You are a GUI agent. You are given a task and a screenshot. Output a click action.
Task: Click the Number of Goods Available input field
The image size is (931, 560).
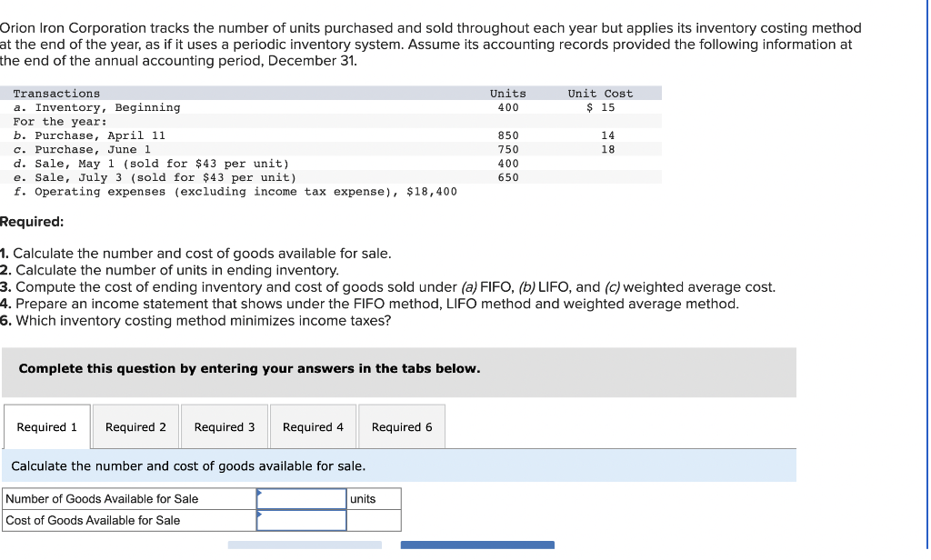(302, 498)
